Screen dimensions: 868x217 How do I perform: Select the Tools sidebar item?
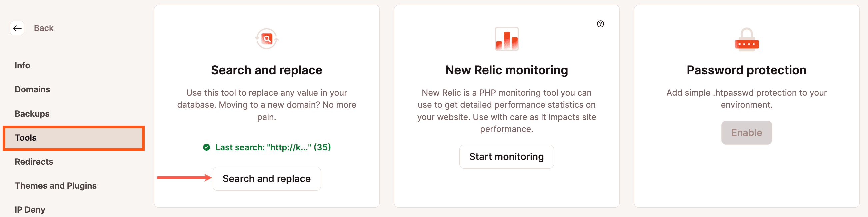(x=74, y=138)
